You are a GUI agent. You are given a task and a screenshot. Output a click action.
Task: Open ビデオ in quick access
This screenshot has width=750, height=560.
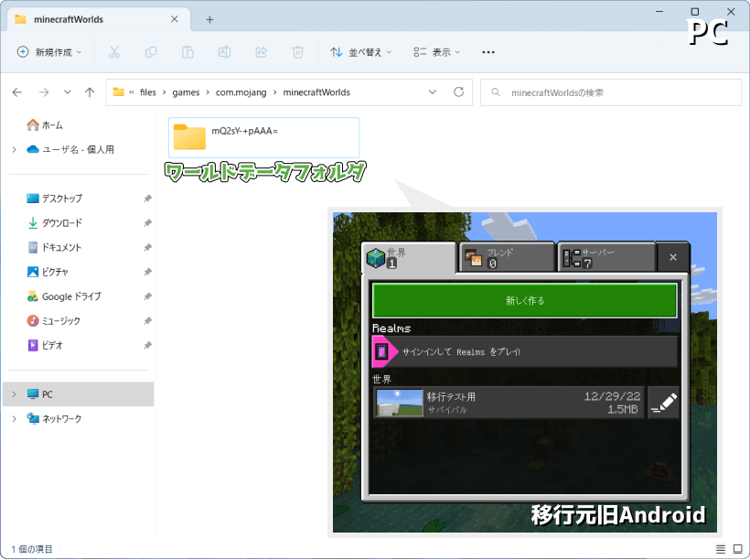tap(45, 345)
